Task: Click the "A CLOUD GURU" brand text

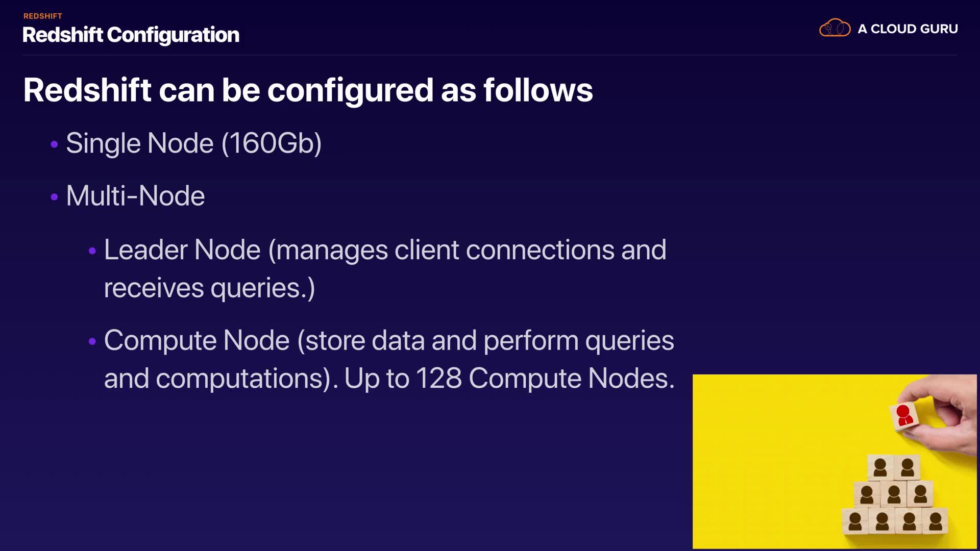Action: pyautogui.click(x=908, y=29)
